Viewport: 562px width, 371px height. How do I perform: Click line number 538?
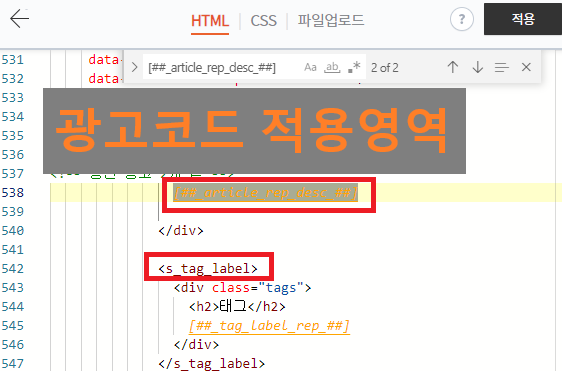pos(13,192)
